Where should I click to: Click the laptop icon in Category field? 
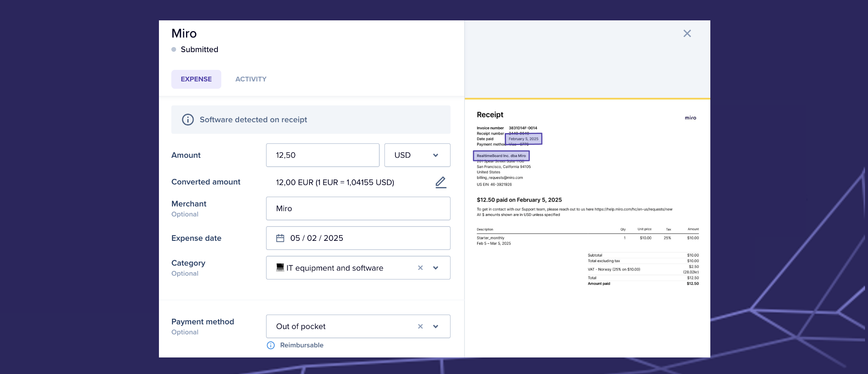point(280,267)
